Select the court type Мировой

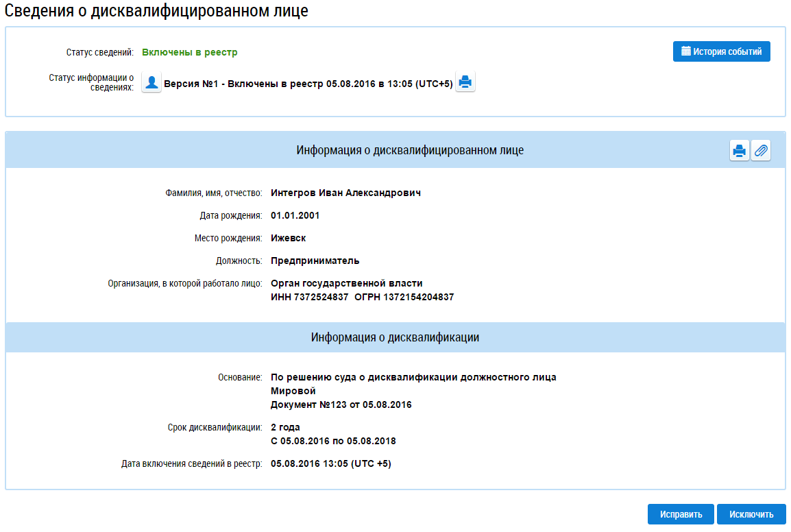[293, 391]
